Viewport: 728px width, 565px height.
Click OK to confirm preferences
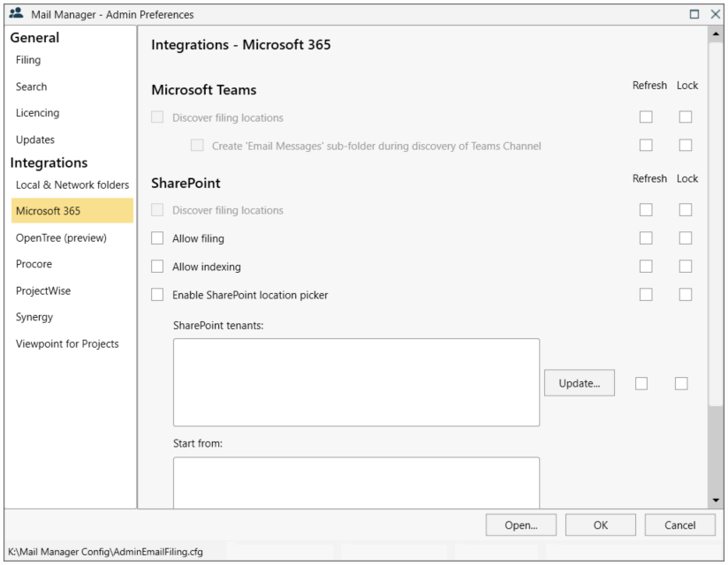(600, 524)
